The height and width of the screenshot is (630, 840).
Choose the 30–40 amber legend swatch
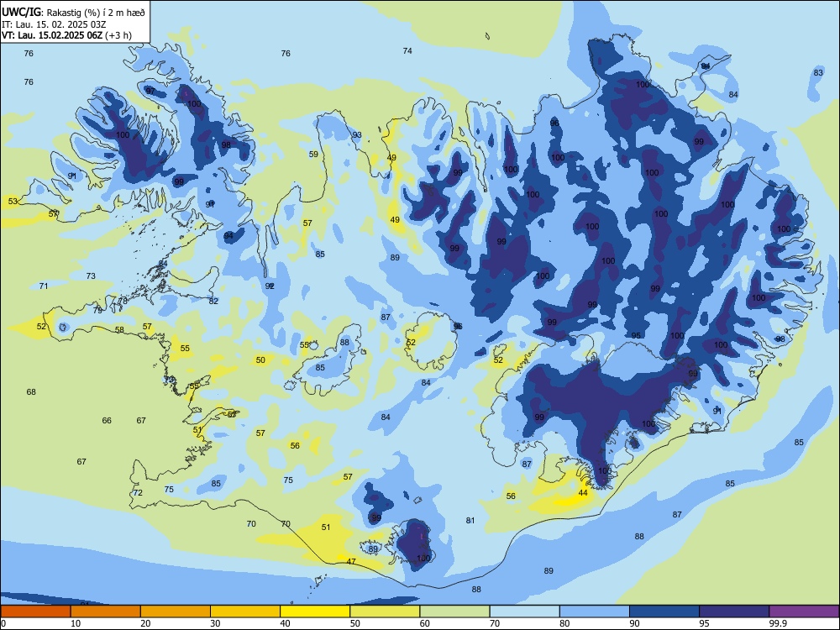(245, 612)
